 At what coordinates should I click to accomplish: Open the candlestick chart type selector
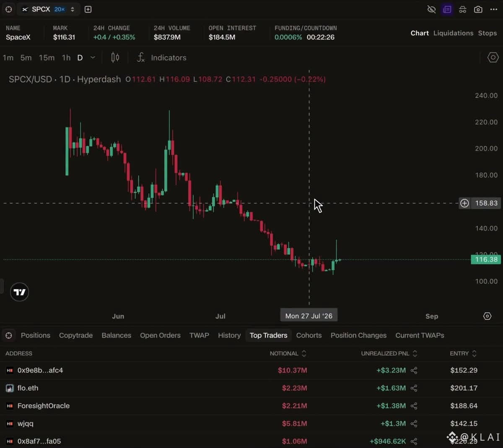tap(115, 57)
